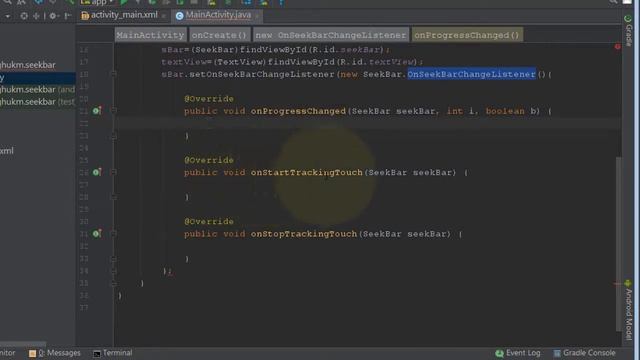Click the Collapse All icon in project panel
The height and width of the screenshot is (360, 640).
[36, 16]
